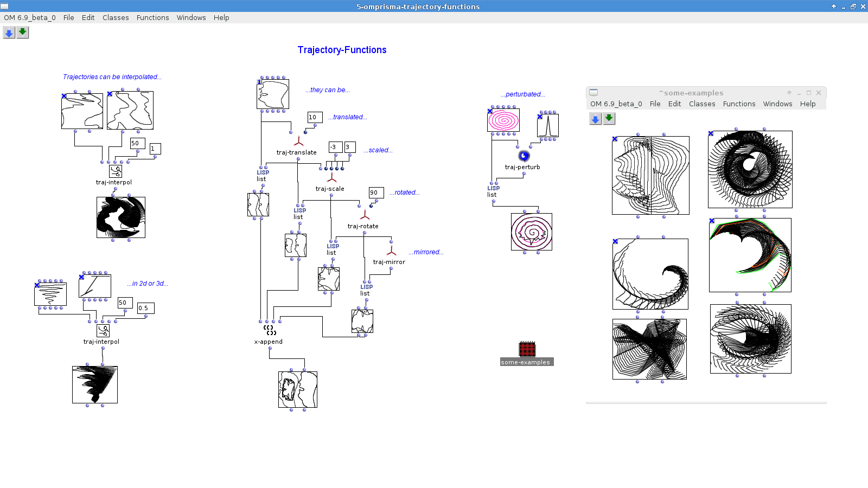The image size is (868, 488).
Task: Click the blue down-arrow icon in some-examples window
Action: 595,119
